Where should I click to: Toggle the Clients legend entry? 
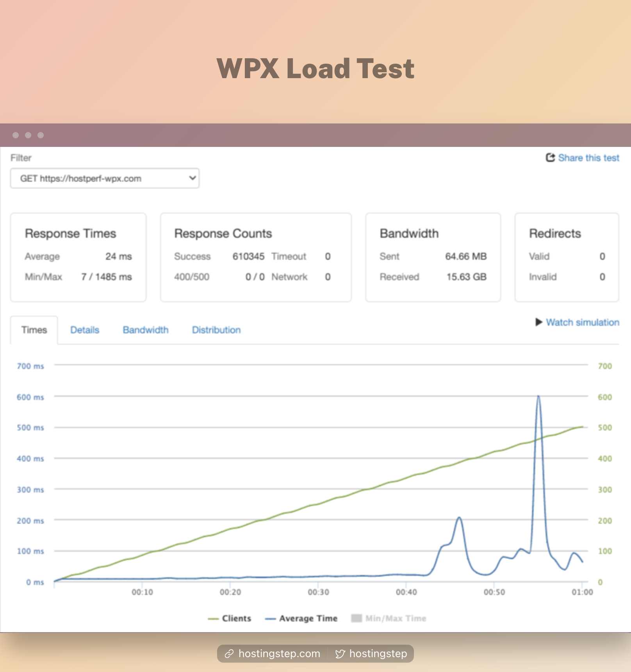230,618
